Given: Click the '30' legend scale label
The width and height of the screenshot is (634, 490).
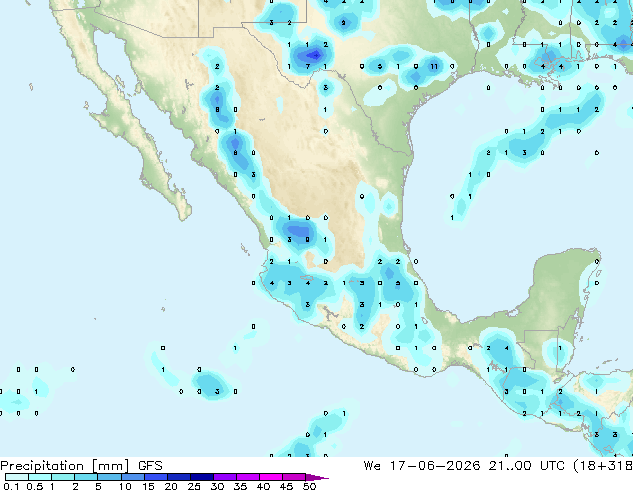Looking at the screenshot, I should tap(217, 486).
